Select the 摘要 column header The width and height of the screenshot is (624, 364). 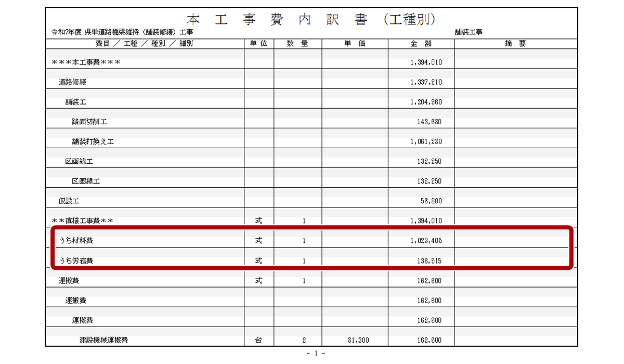(x=515, y=44)
